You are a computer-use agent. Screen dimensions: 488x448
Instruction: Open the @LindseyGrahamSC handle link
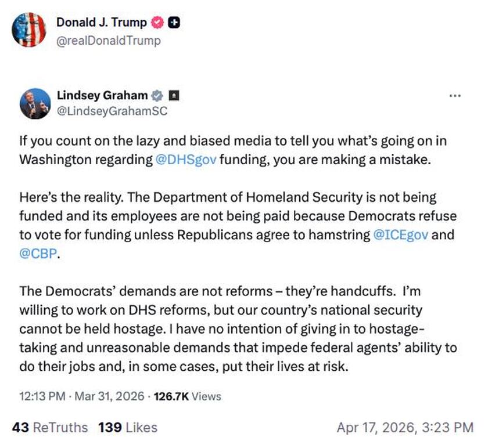[x=112, y=111]
